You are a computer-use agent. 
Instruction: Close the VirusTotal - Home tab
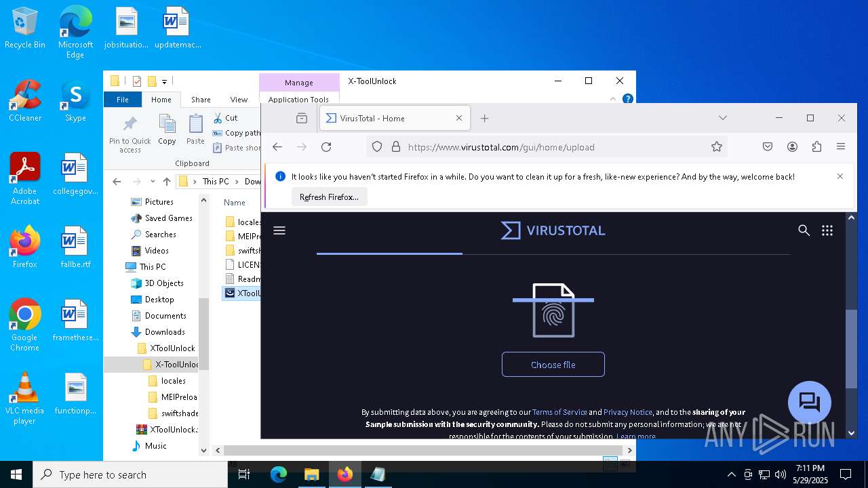pos(459,118)
